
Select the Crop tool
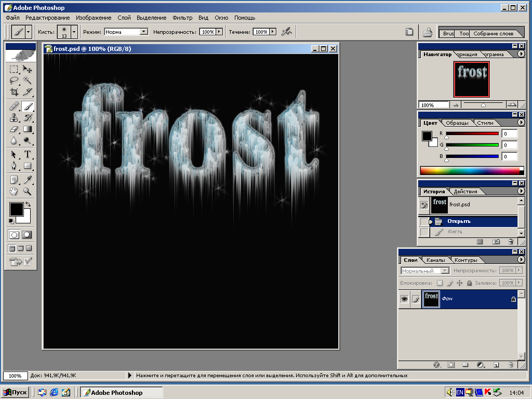coord(14,91)
